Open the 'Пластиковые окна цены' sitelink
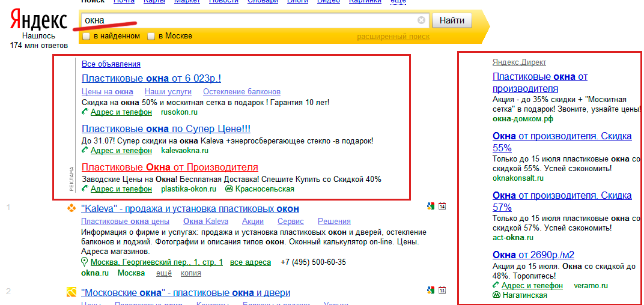Image resolution: width=644 pixels, height=305 pixels. tap(126, 222)
